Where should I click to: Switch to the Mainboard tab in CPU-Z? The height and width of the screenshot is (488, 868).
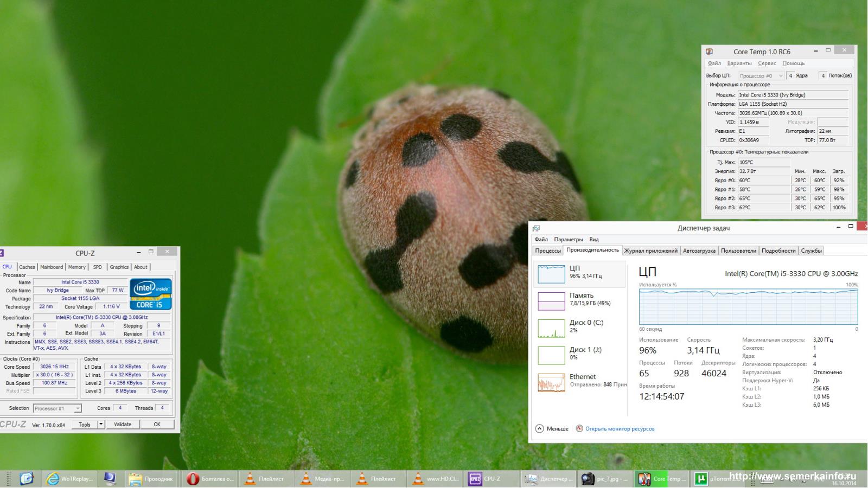(52, 267)
